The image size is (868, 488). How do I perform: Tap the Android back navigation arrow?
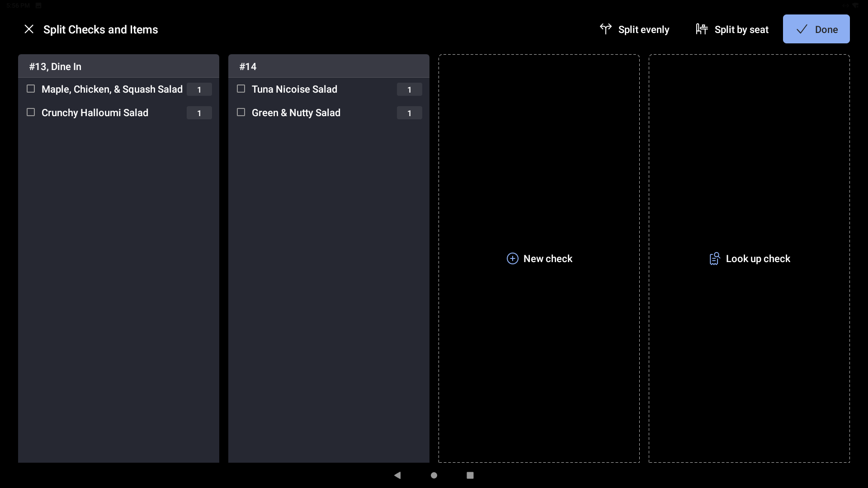click(397, 475)
